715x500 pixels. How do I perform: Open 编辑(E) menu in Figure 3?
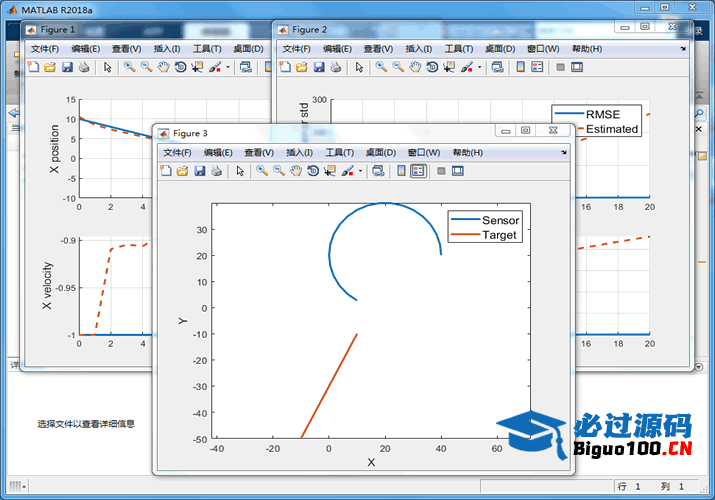(218, 153)
